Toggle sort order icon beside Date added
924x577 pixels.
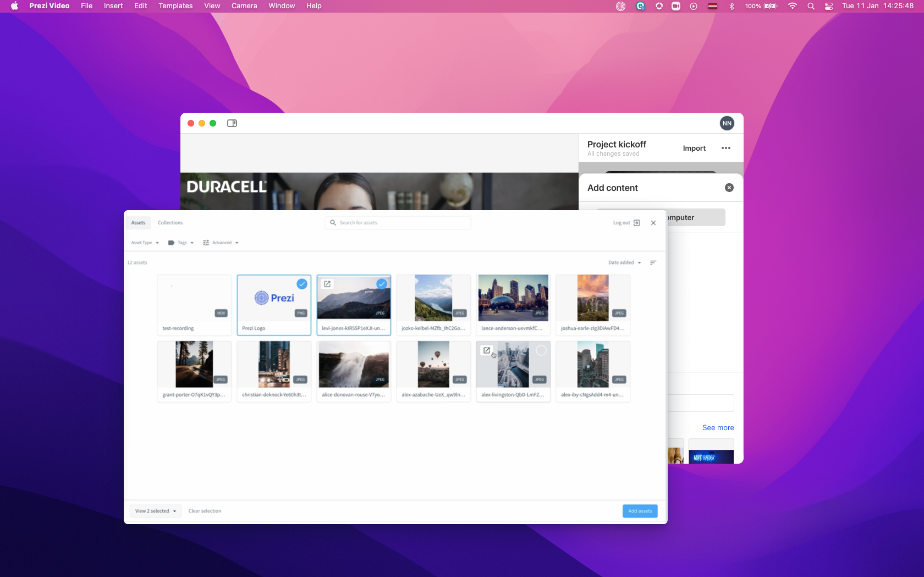tap(653, 263)
